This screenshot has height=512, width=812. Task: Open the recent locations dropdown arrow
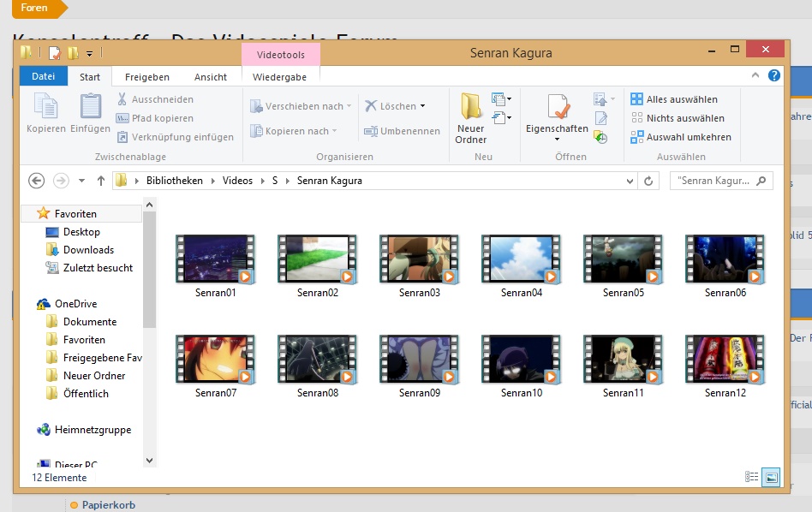[x=82, y=181]
